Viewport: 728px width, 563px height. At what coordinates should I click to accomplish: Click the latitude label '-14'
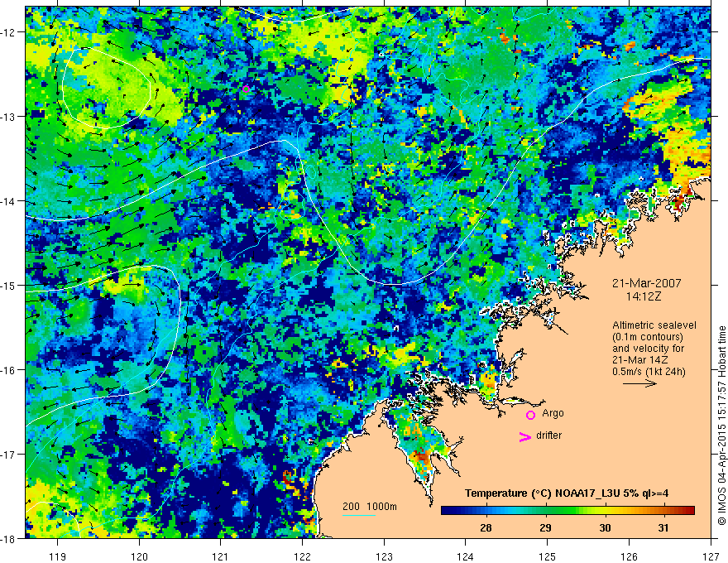(x=9, y=201)
